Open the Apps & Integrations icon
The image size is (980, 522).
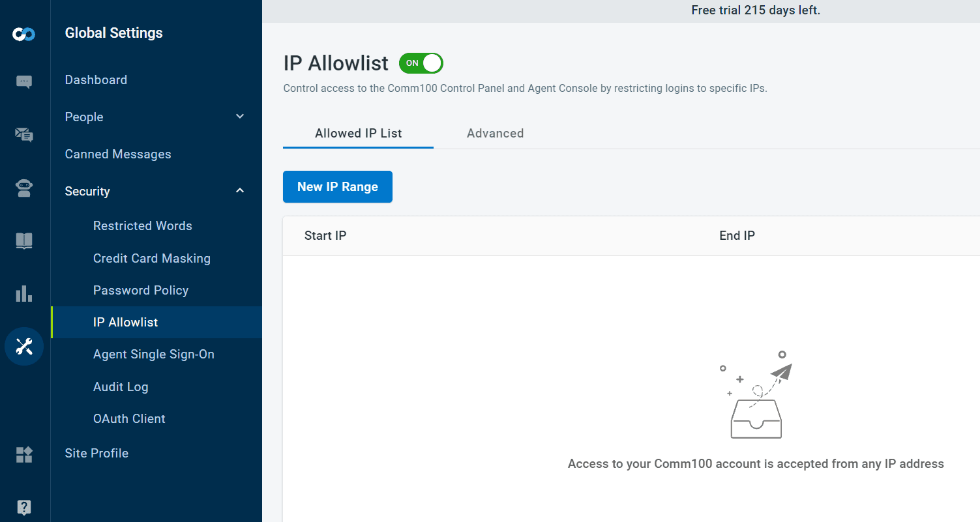click(x=24, y=454)
